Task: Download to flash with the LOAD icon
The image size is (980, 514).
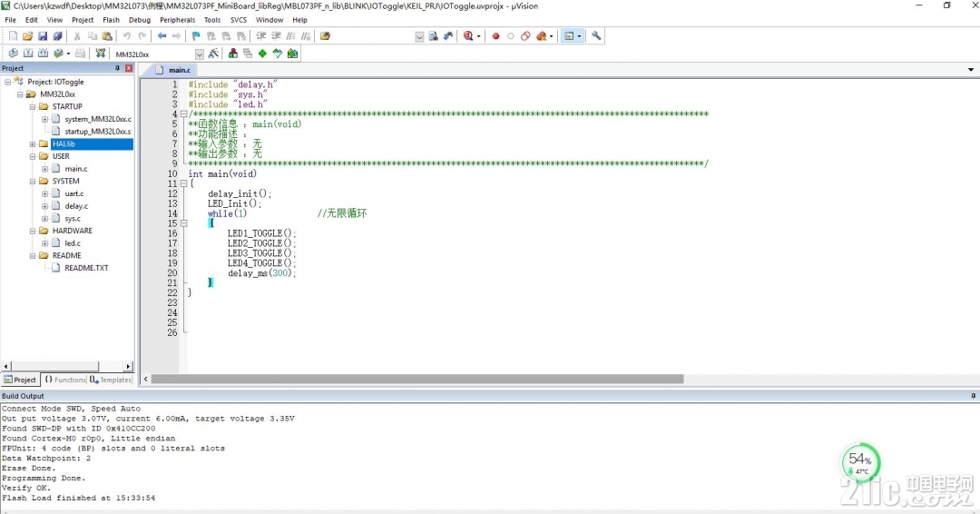Action: (100, 54)
